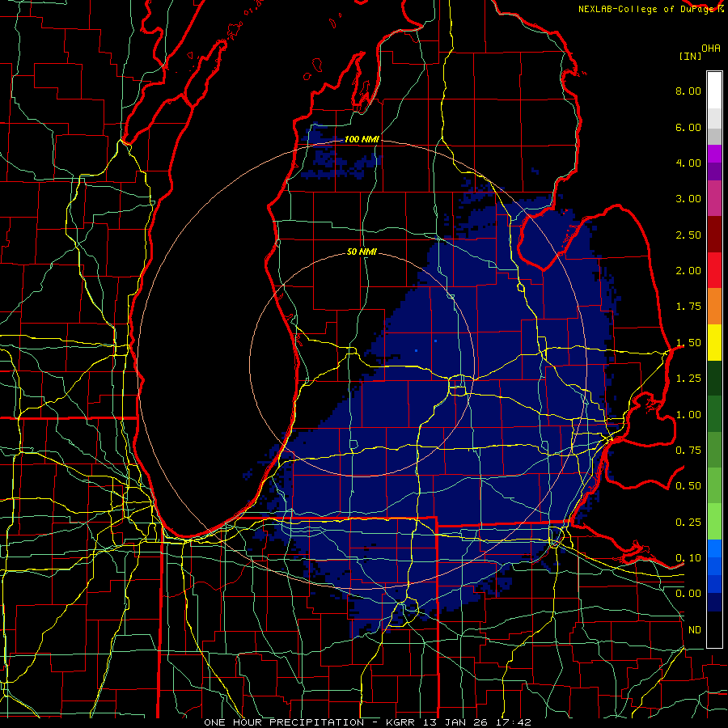Pick the orange swatch beside 1.75

[x=714, y=307]
